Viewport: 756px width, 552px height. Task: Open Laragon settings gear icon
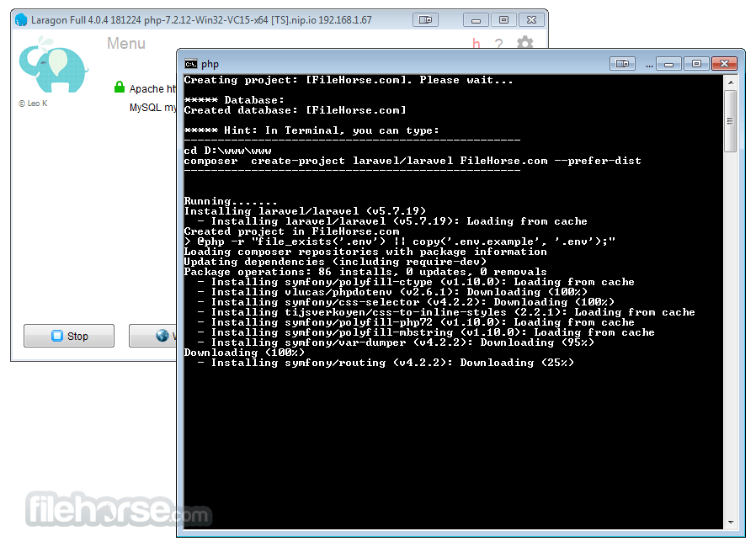(525, 43)
